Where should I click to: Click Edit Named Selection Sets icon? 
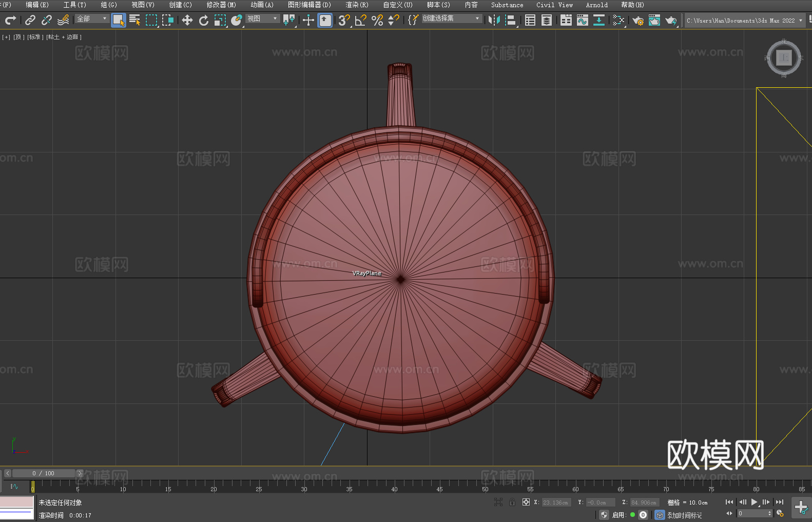[413, 20]
